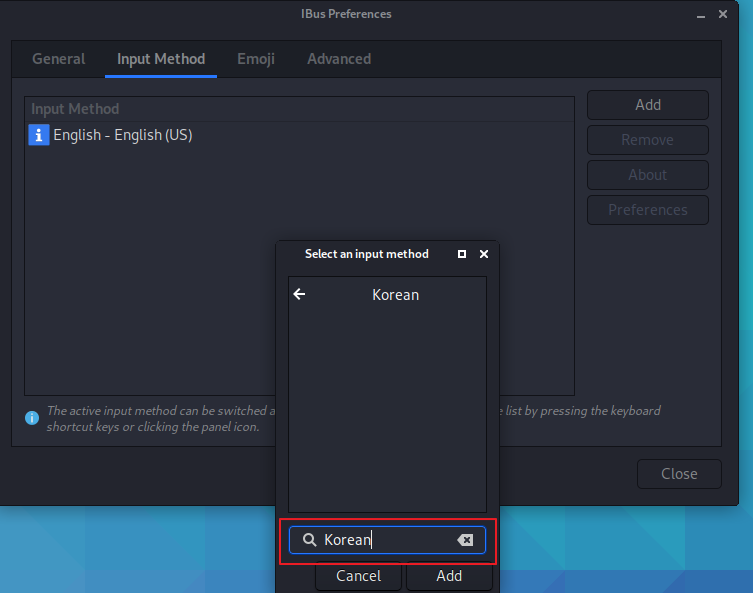
Task: Cancel the input method selection dialog
Action: 358,576
